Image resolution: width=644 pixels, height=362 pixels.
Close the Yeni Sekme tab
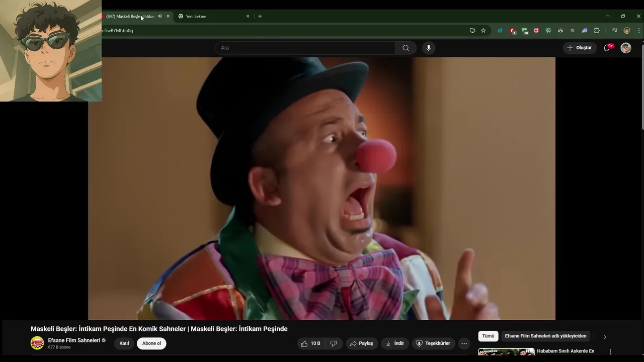point(248,16)
